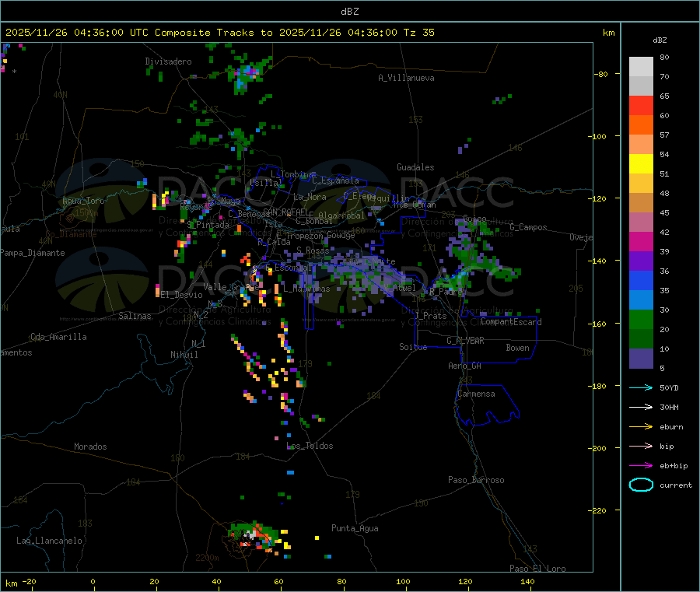700x592 pixels.
Task: Select the red 60-65 dBZ swatch
Action: pyautogui.click(x=641, y=106)
